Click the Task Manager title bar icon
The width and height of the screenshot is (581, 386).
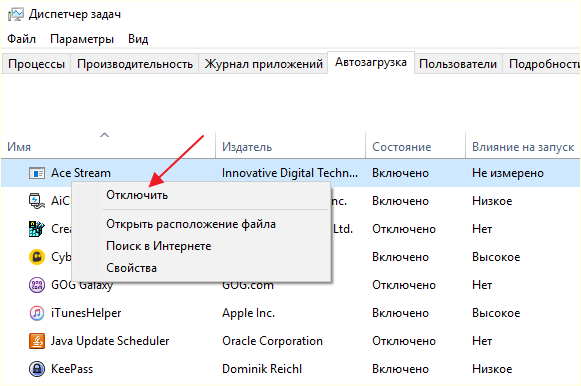(16, 14)
